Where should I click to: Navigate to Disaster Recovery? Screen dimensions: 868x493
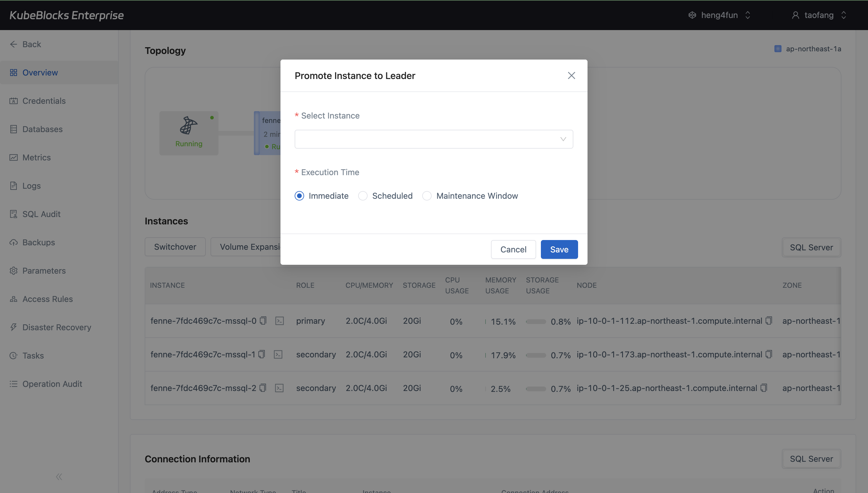pyautogui.click(x=57, y=327)
